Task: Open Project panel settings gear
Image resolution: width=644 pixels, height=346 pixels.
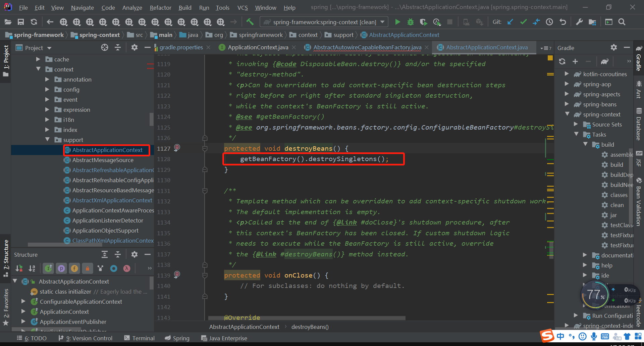Action: click(135, 48)
